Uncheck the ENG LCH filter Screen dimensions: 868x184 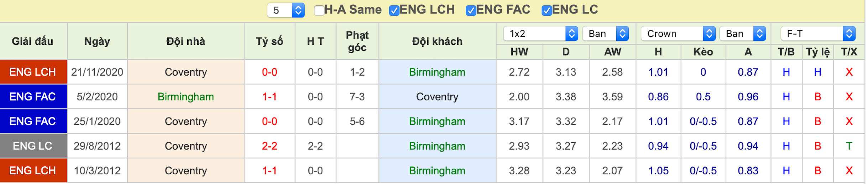pyautogui.click(x=394, y=10)
